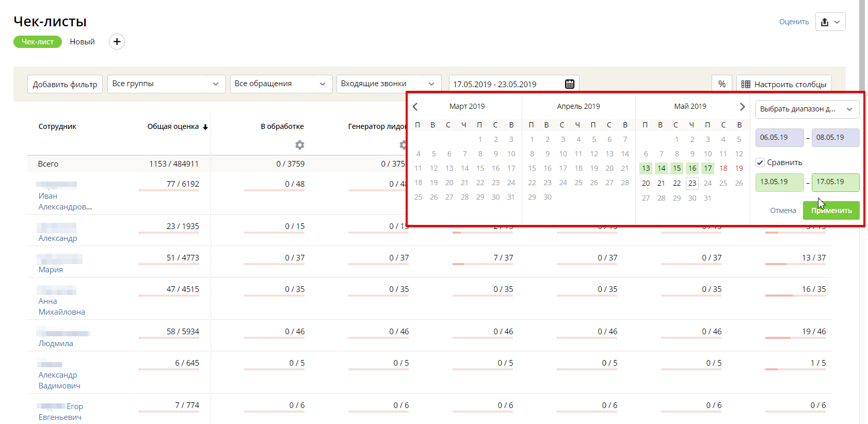Toggle the percent display button
This screenshot has width=868, height=424.
tap(722, 84)
